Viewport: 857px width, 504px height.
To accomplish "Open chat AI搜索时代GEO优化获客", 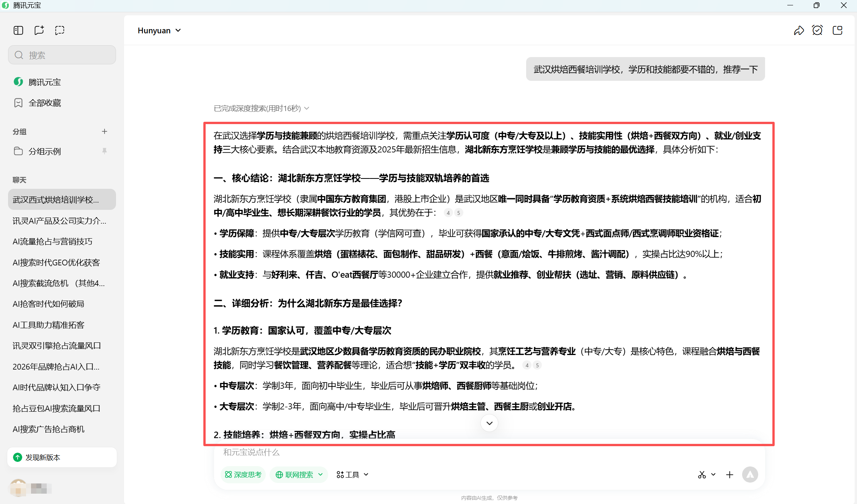I will tap(56, 262).
